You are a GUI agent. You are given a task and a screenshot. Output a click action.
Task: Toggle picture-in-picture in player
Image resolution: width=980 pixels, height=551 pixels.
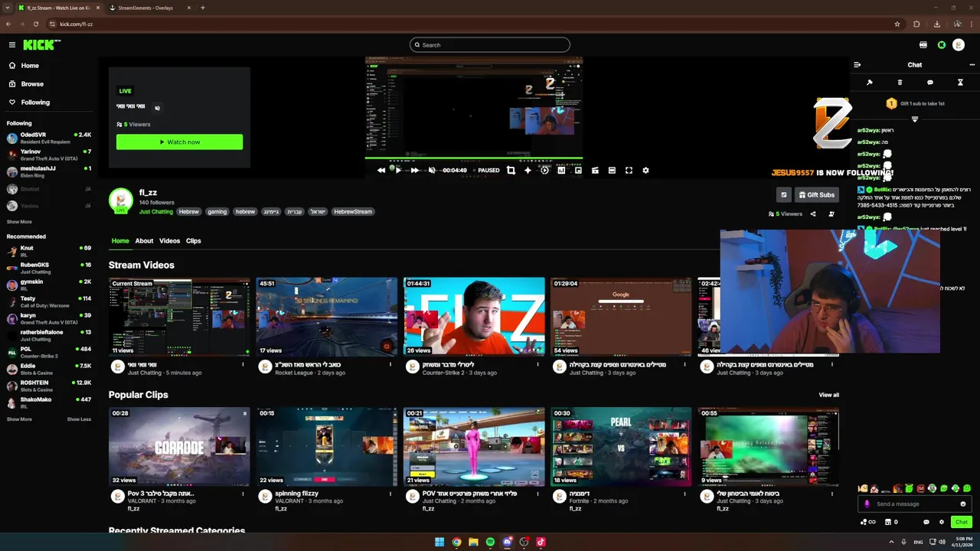coord(578,171)
